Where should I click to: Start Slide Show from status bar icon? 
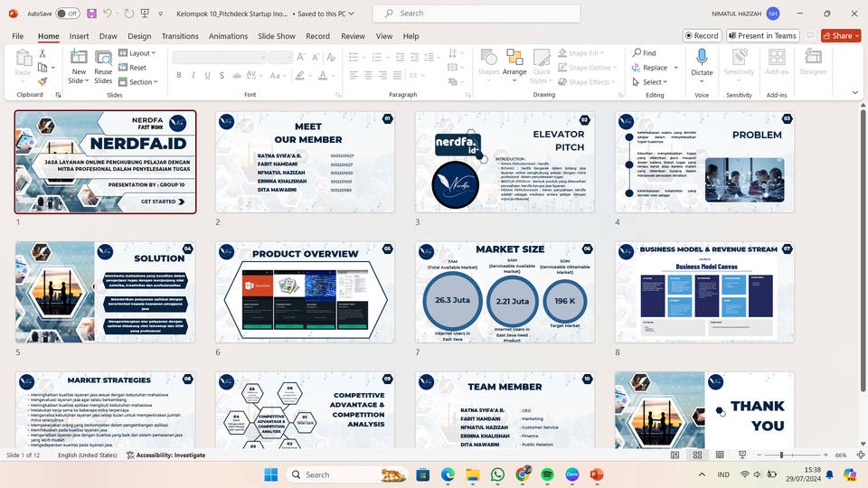click(x=742, y=455)
